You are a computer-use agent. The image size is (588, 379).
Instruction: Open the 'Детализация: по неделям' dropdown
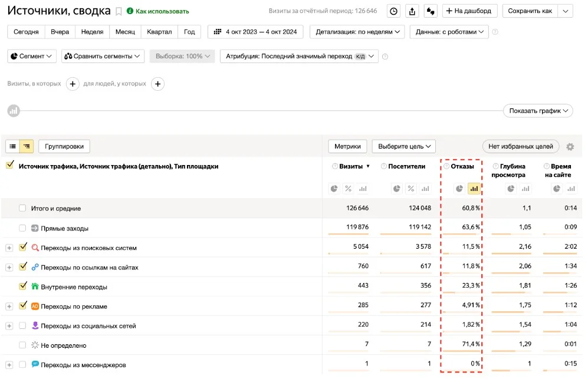click(x=357, y=32)
